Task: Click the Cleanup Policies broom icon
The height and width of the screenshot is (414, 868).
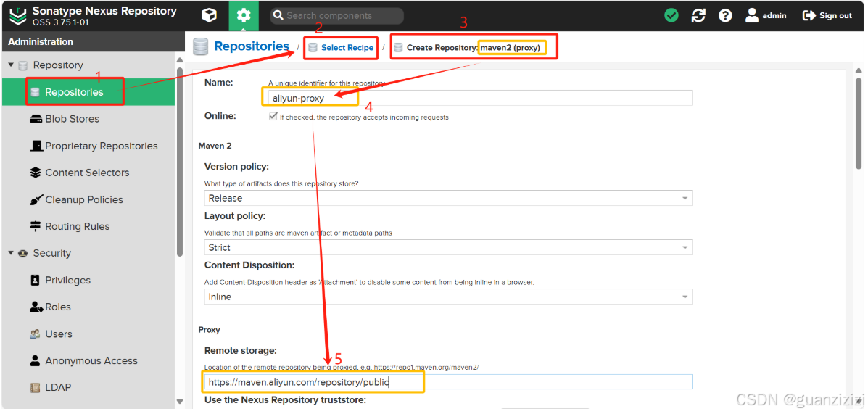Action: tap(36, 200)
